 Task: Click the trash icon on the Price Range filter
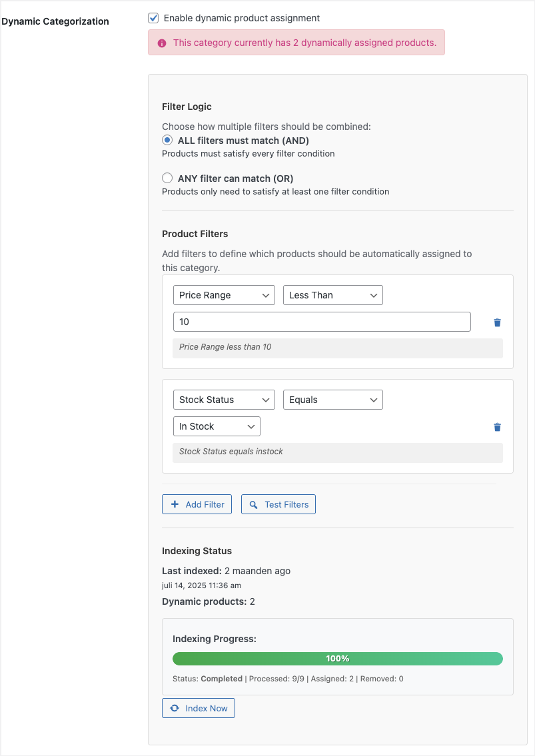tap(497, 322)
